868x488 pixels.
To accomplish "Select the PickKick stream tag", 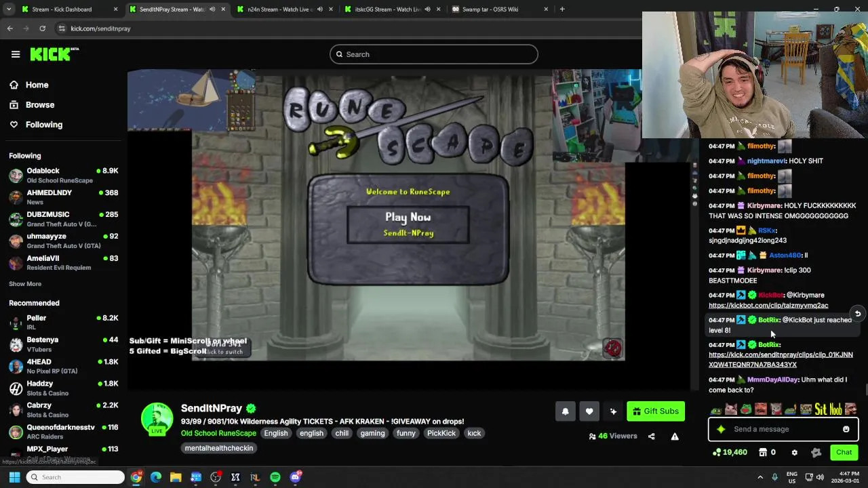I will 441,433.
